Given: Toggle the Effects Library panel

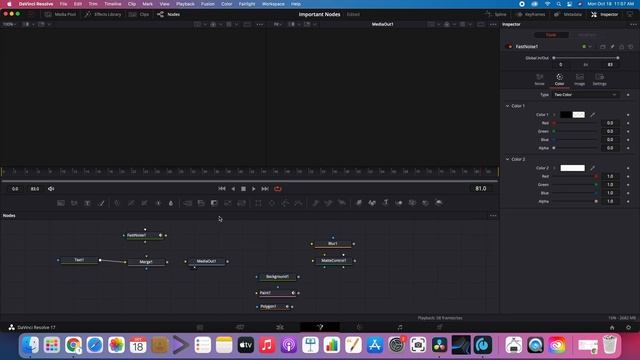Looking at the screenshot, I should coord(103,14).
